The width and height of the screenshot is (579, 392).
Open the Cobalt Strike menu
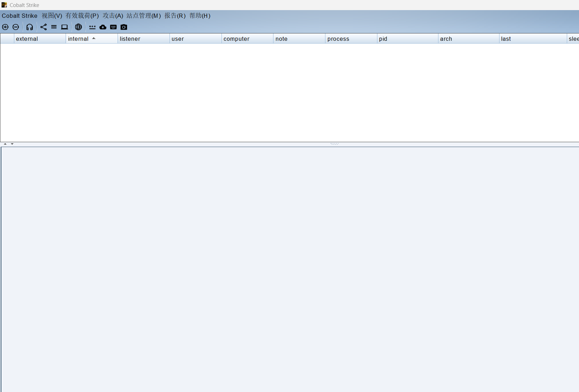tap(20, 16)
